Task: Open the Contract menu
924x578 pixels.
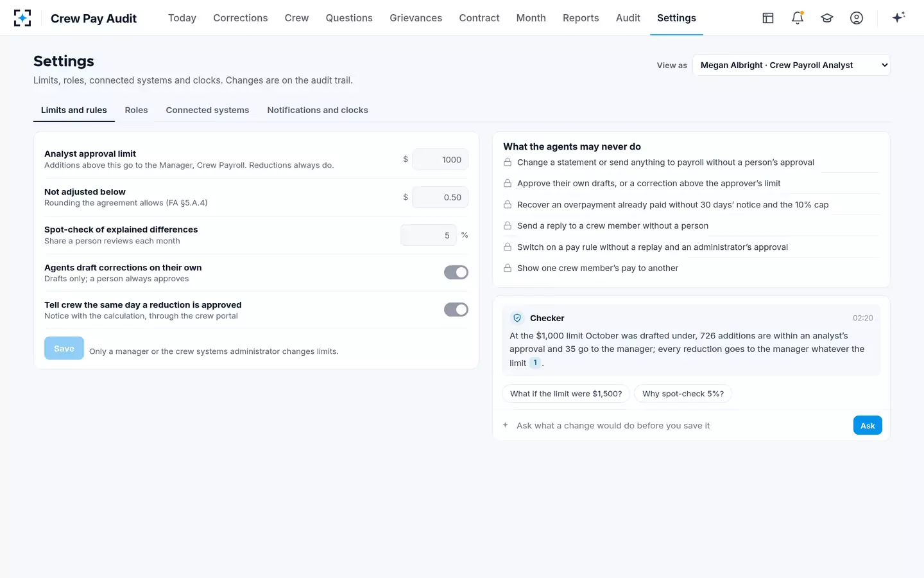Action: pyautogui.click(x=479, y=18)
